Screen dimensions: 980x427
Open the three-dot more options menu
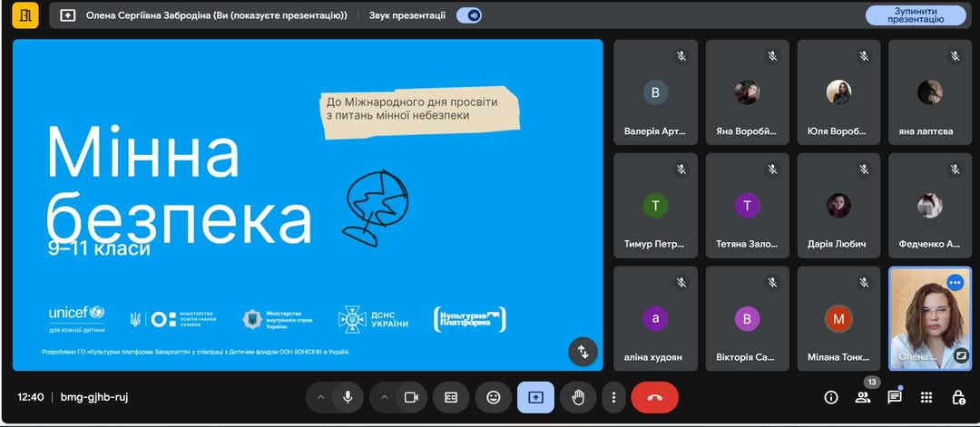click(614, 398)
